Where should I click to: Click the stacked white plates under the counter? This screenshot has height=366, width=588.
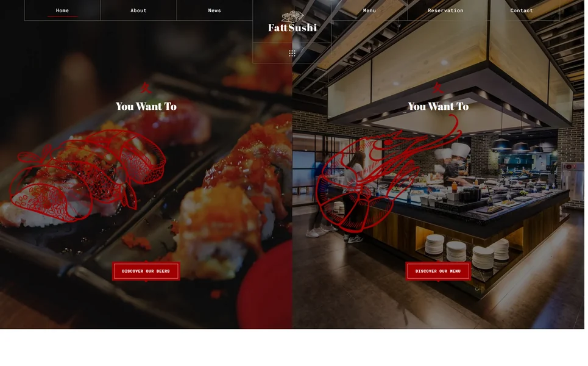[x=467, y=250]
